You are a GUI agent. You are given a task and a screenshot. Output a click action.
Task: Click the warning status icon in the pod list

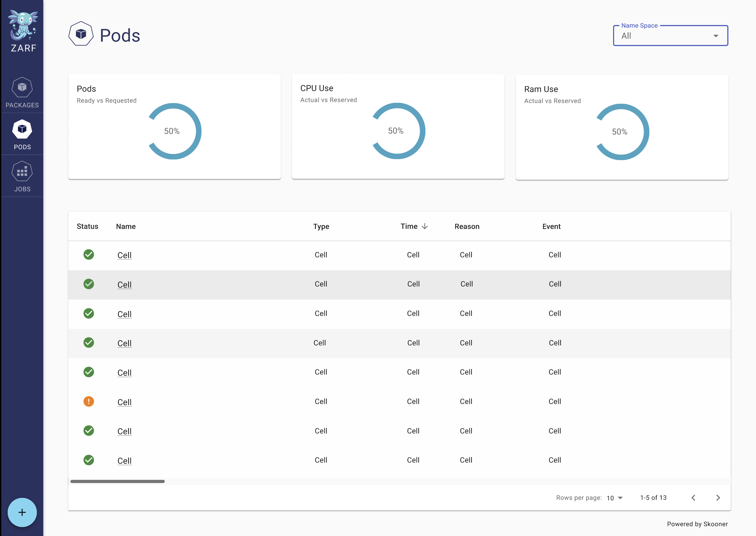(88, 402)
